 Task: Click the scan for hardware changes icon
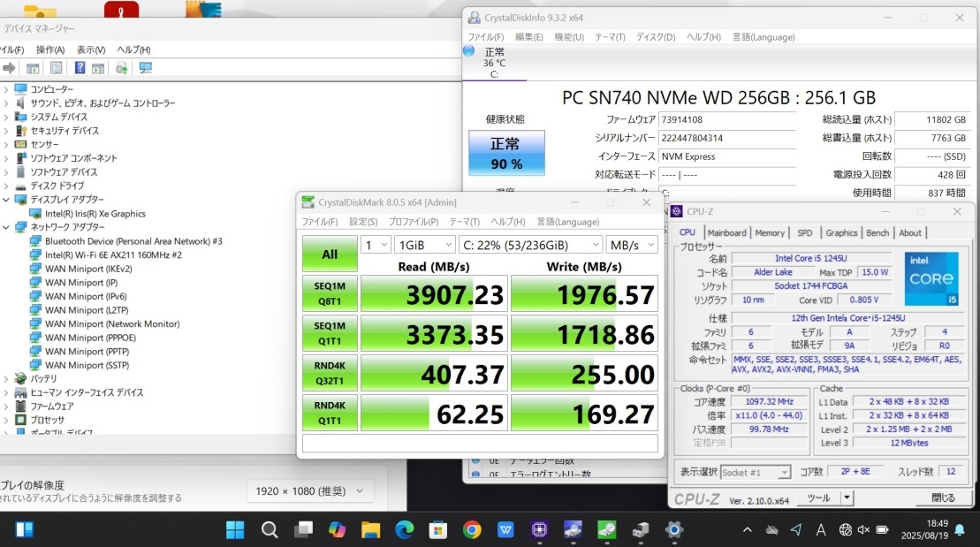(x=146, y=68)
